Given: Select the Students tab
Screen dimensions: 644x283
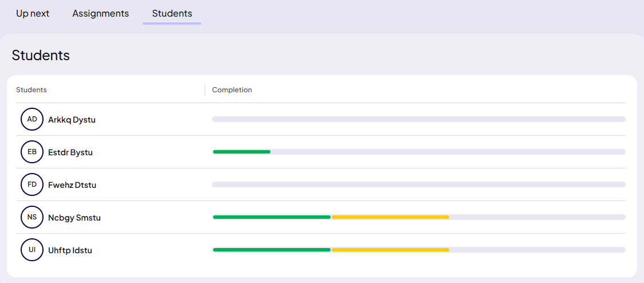Looking at the screenshot, I should (172, 13).
